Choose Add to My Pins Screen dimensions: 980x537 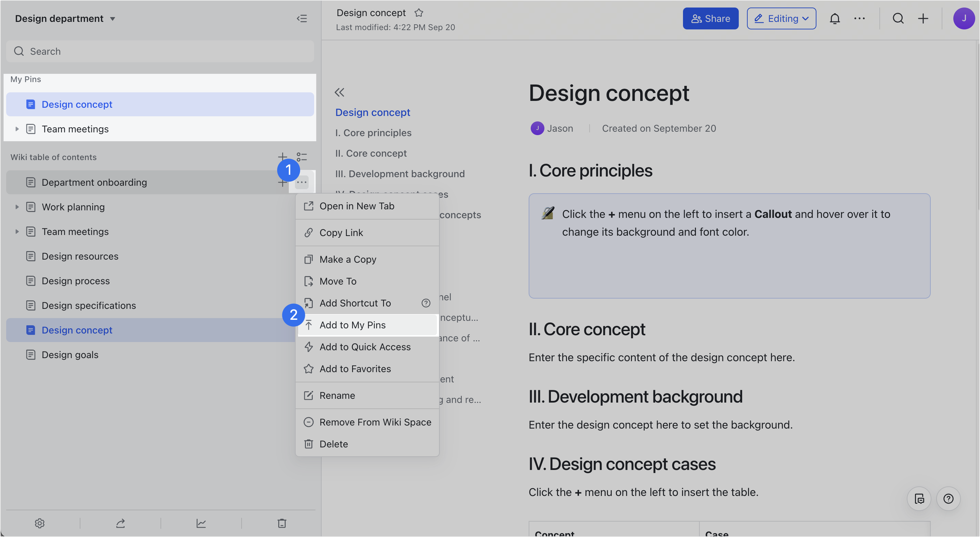pyautogui.click(x=352, y=325)
